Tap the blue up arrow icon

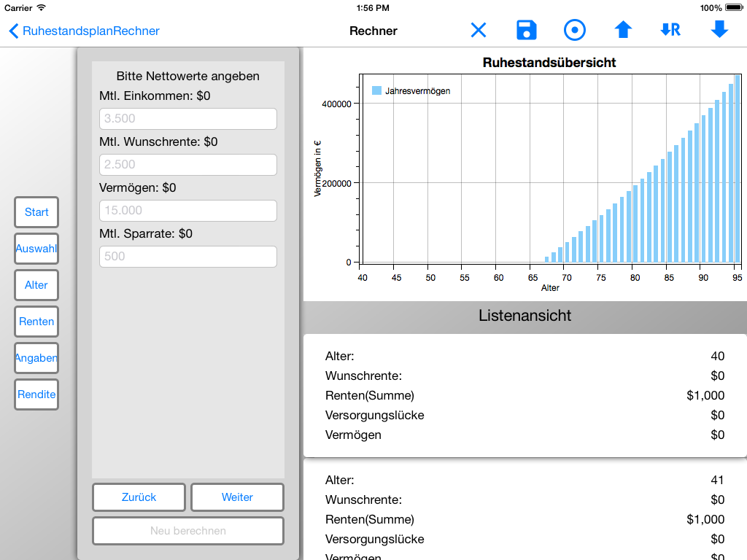[623, 30]
